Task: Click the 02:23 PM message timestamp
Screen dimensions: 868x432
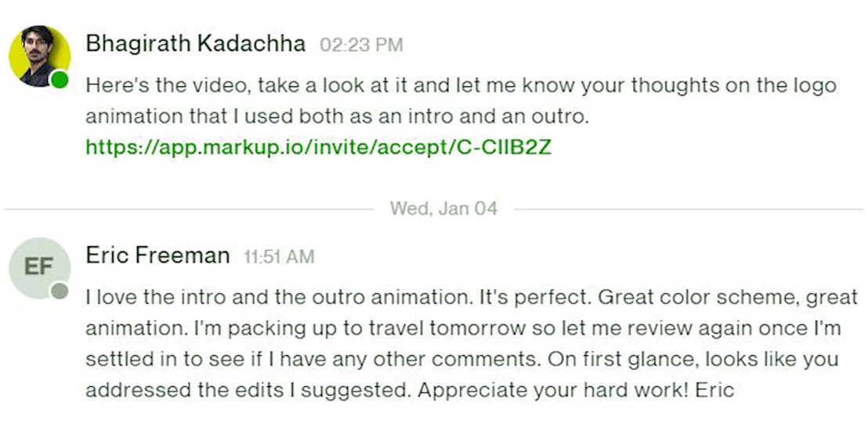Action: point(361,45)
